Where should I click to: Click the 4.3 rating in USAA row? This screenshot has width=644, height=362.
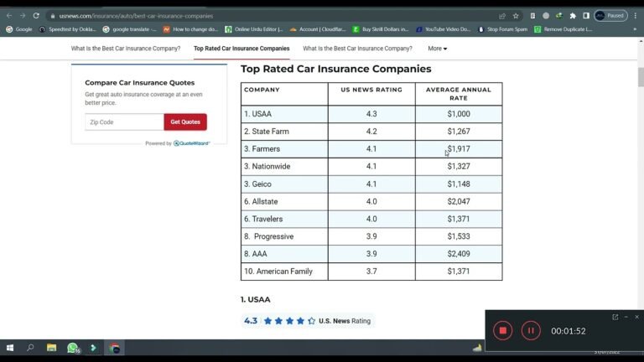coord(371,114)
